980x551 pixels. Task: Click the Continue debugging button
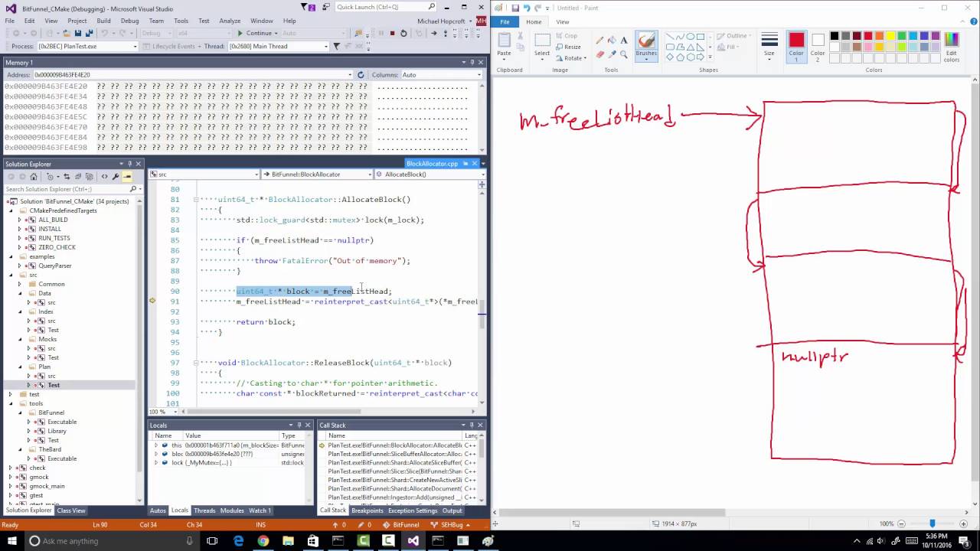tap(255, 33)
